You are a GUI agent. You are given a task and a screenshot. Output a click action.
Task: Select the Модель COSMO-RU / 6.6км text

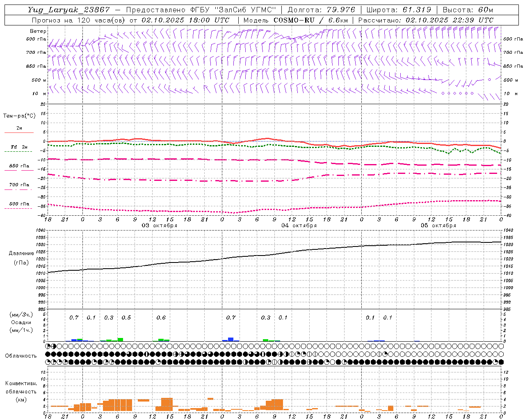point(296,20)
